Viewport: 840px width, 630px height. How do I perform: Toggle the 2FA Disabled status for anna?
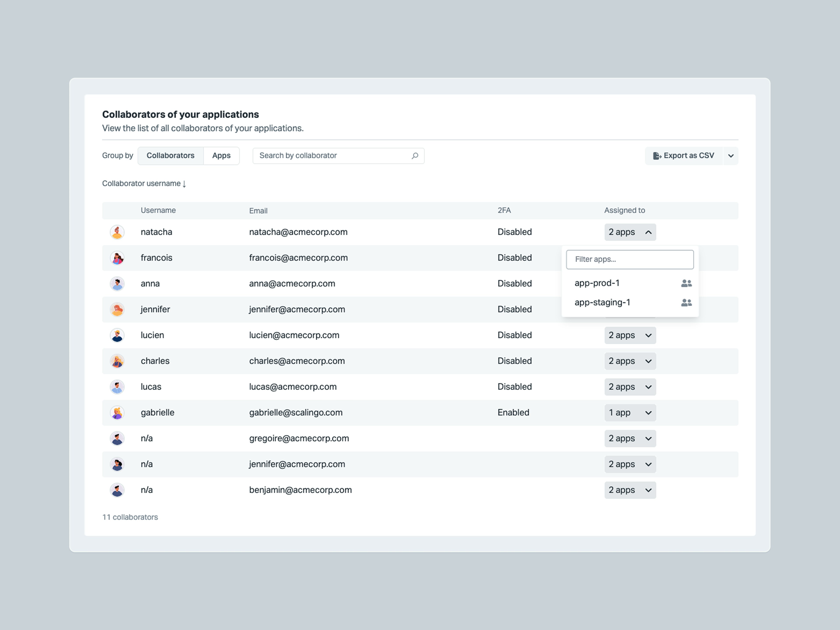point(514,283)
